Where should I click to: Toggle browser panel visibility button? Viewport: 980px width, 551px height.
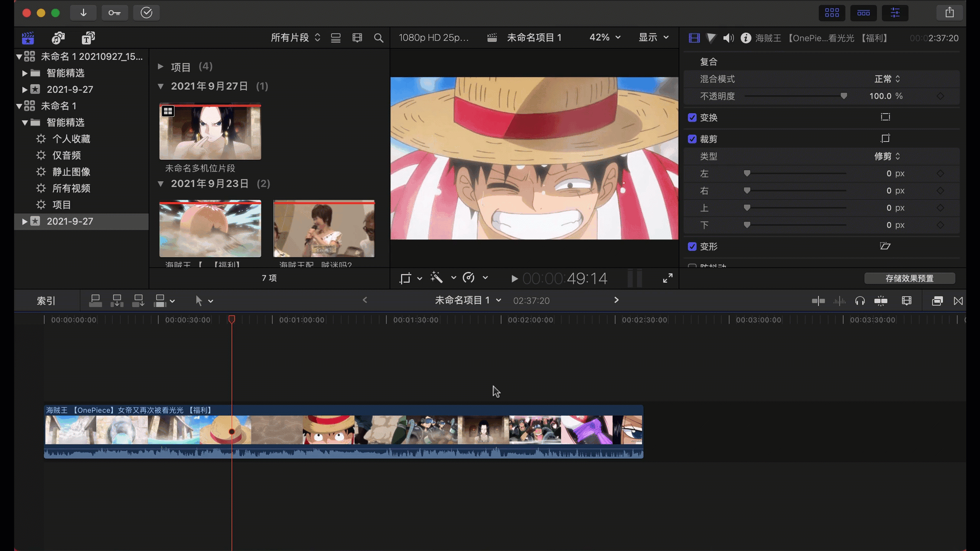(832, 13)
